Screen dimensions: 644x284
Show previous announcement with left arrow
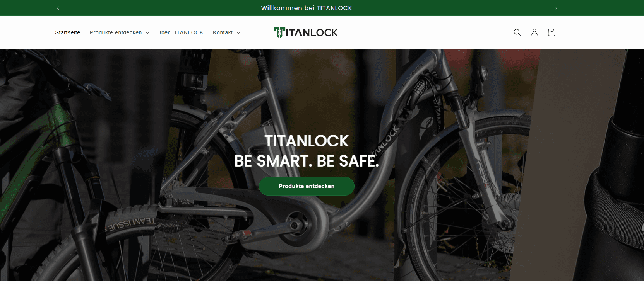click(x=58, y=8)
